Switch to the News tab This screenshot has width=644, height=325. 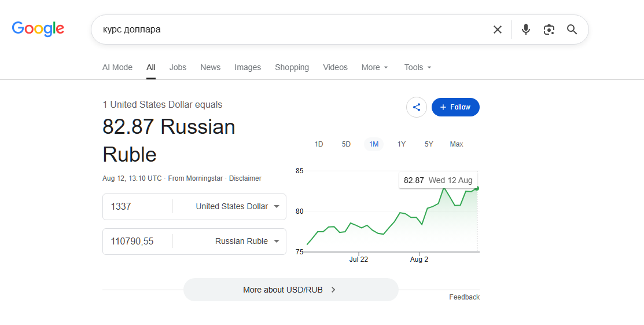(210, 67)
